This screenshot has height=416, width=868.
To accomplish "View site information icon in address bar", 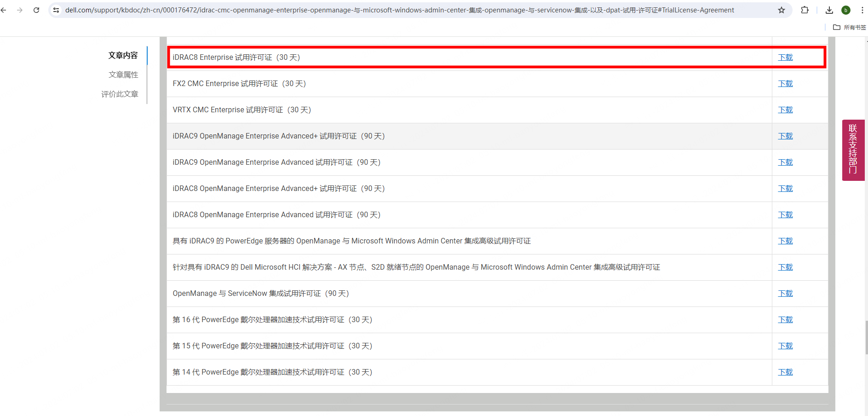I will click(x=56, y=10).
